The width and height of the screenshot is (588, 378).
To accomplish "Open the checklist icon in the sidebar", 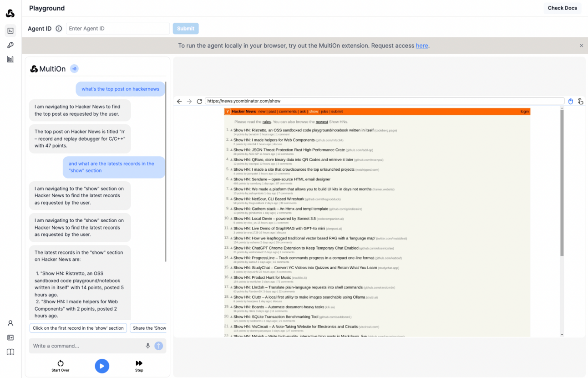I will 10,337.
